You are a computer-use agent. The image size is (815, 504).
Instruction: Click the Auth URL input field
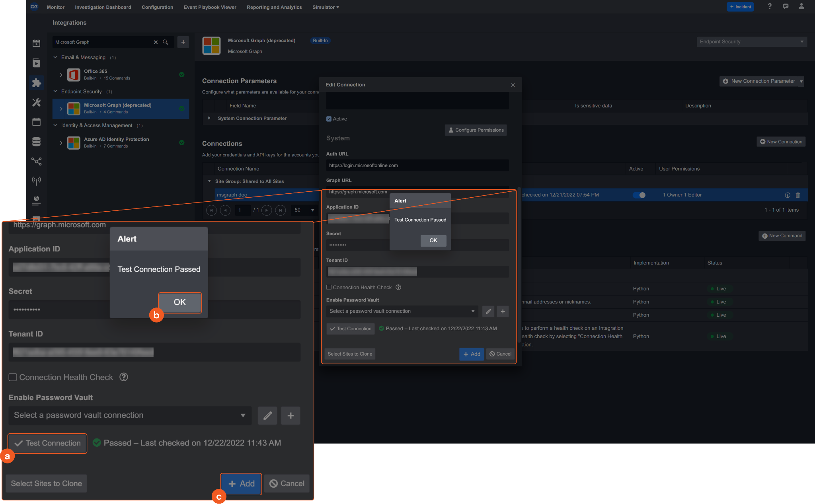click(x=417, y=165)
